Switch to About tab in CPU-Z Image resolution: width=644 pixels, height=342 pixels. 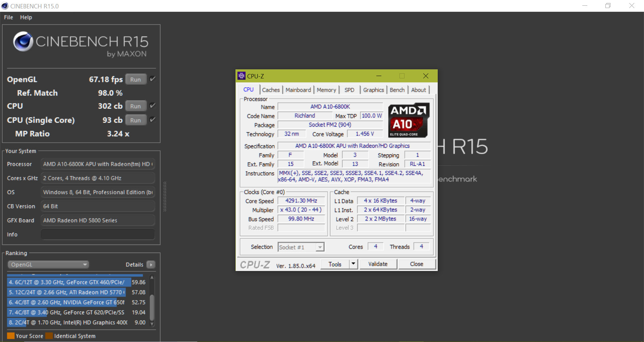(419, 90)
